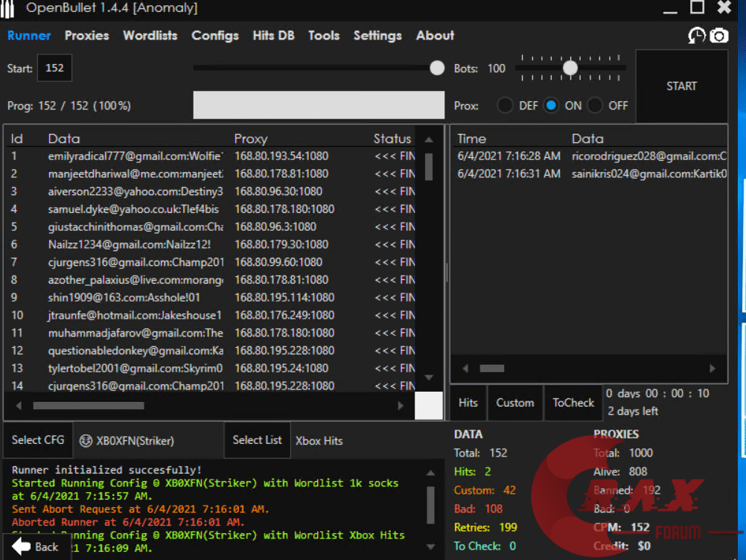The height and width of the screenshot is (560, 746).
Task: Open the Settings tab
Action: tap(377, 35)
